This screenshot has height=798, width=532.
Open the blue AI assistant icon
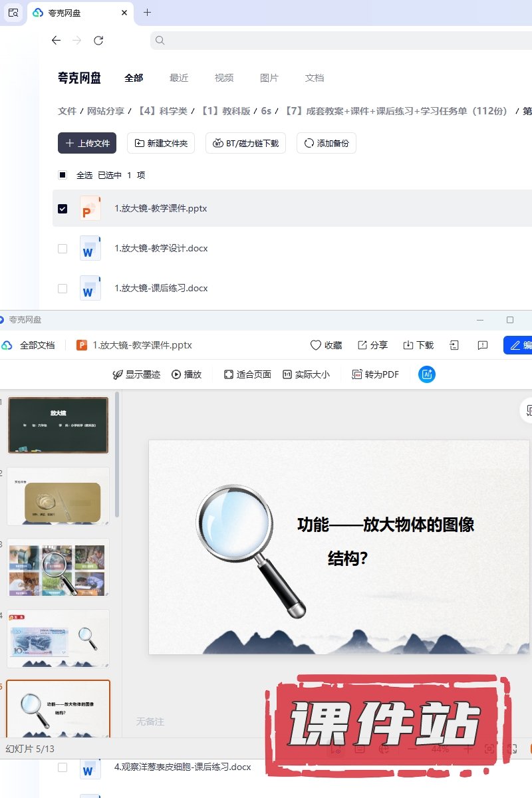coord(426,374)
